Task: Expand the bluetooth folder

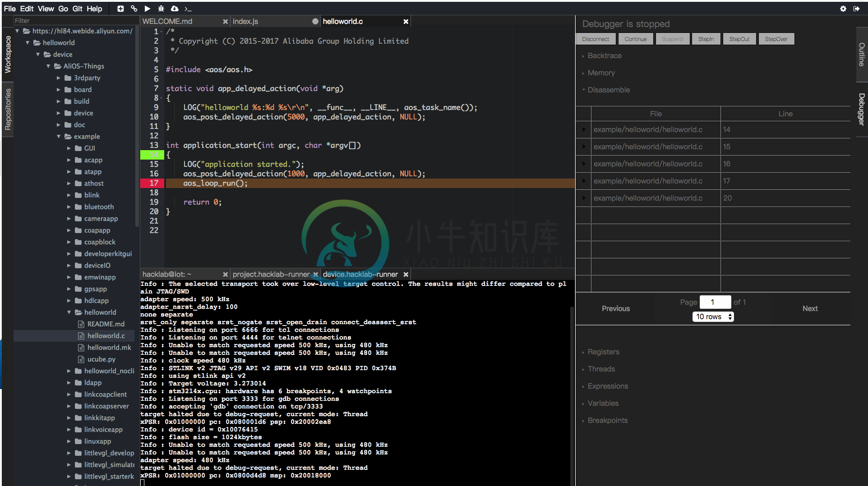Action: [69, 207]
